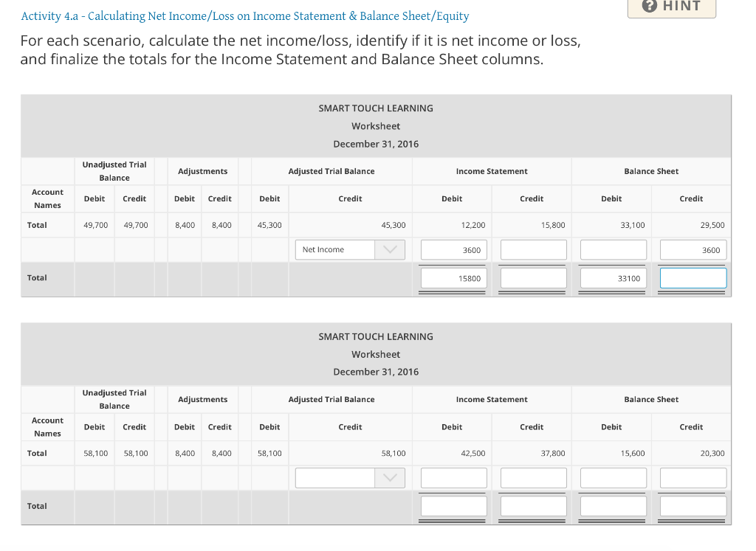Select the input showing 3600 under Income Statement Debit
Image resolution: width=756 pixels, height=551 pixels.
453,250
